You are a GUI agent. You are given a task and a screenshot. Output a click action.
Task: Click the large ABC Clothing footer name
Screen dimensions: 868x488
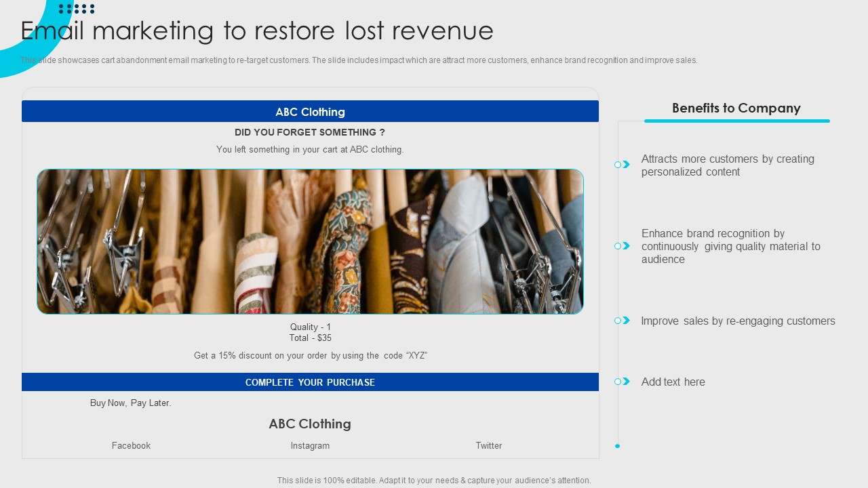pyautogui.click(x=310, y=424)
